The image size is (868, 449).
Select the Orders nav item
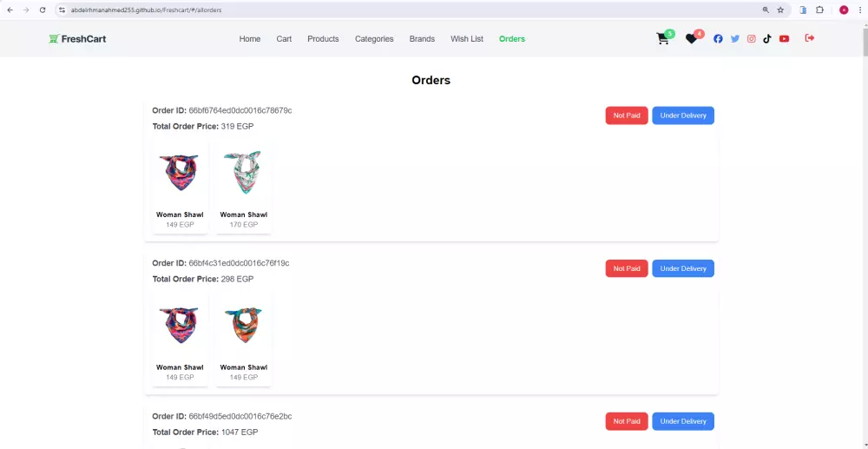tap(512, 39)
